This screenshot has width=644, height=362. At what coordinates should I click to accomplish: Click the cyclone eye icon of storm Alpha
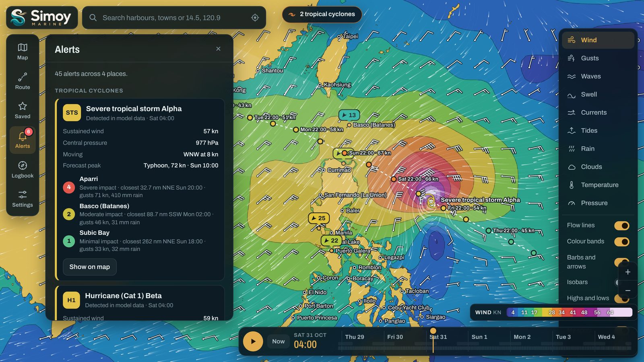pyautogui.click(x=431, y=200)
